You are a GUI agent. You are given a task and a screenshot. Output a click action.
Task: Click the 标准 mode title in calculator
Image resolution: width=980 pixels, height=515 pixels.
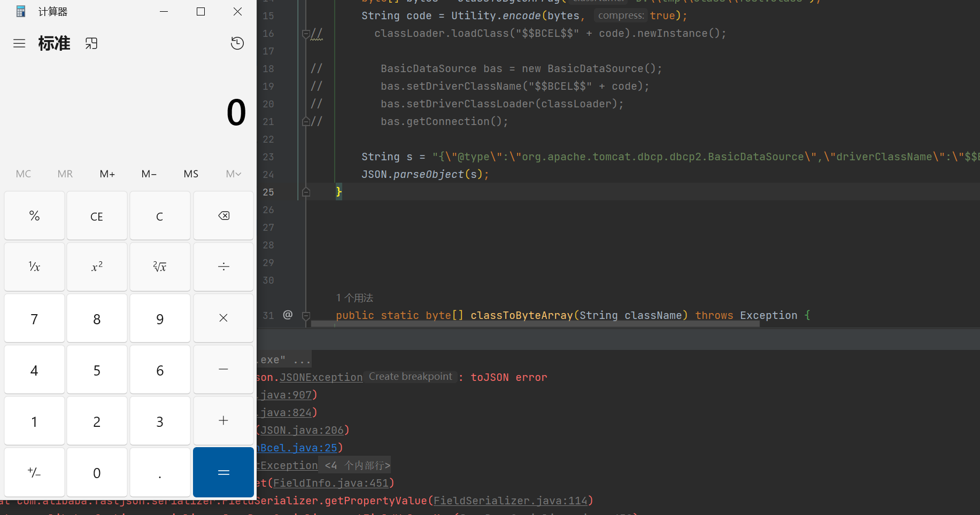pos(54,43)
